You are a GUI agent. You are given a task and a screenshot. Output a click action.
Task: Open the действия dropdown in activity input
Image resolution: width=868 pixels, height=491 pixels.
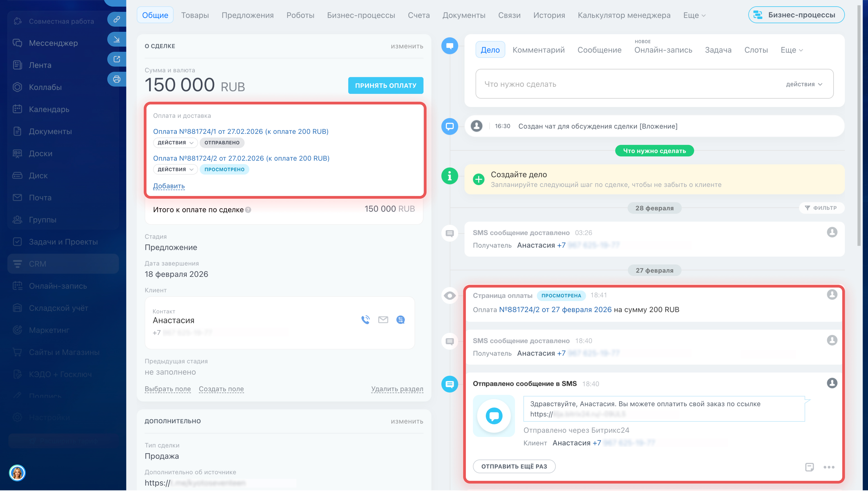[804, 84]
